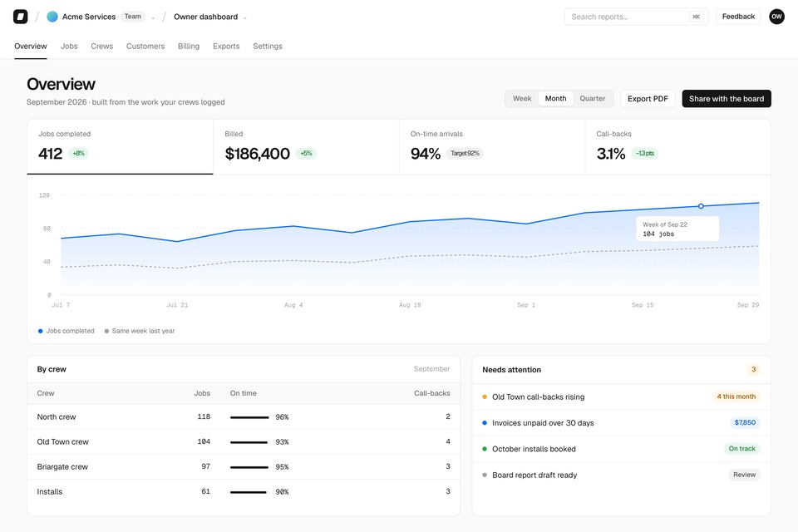Open the Installs row

(x=244, y=492)
